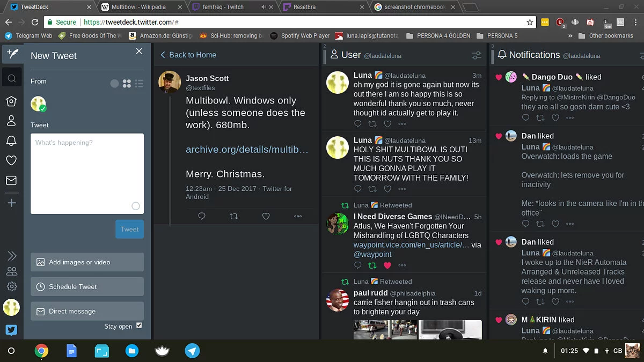
Task: Open the launcher circle button
Action: click(11, 351)
